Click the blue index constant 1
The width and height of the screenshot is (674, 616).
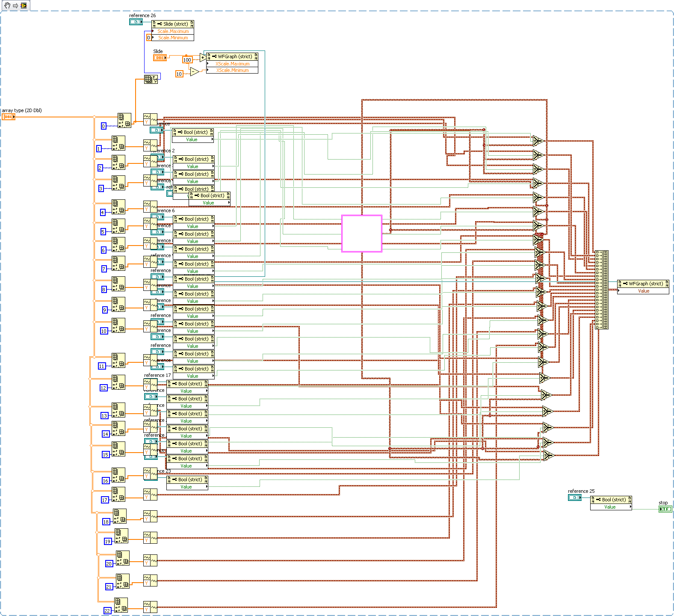(99, 149)
